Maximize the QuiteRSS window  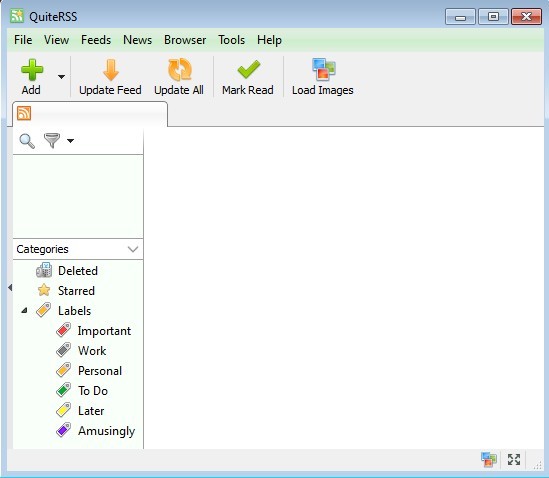[493, 16]
